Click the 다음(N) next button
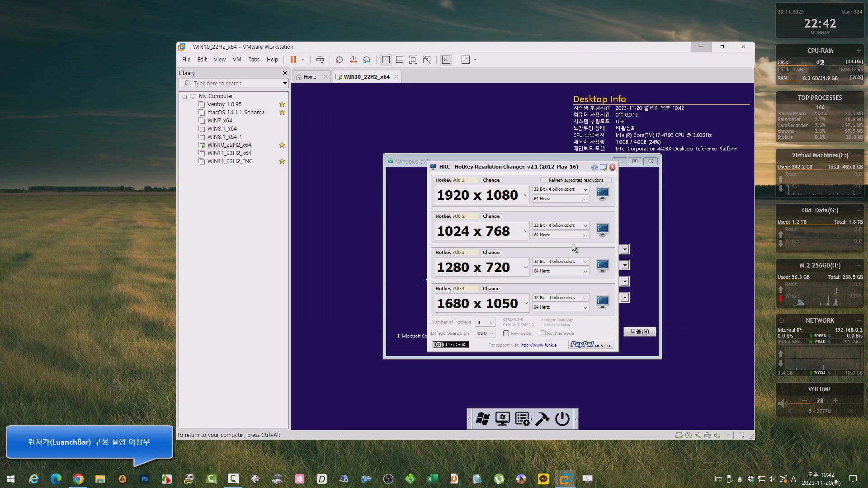The width and height of the screenshot is (868, 488). click(x=640, y=332)
